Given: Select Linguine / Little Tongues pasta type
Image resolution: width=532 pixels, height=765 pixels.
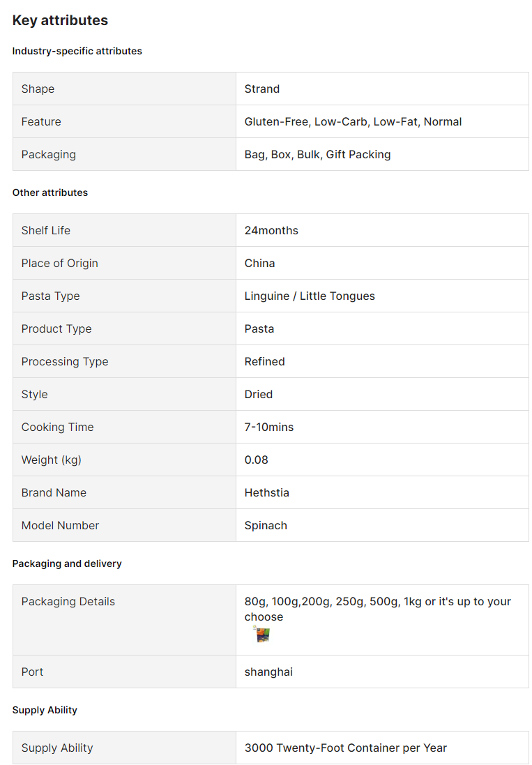Looking at the screenshot, I should pyautogui.click(x=310, y=296).
